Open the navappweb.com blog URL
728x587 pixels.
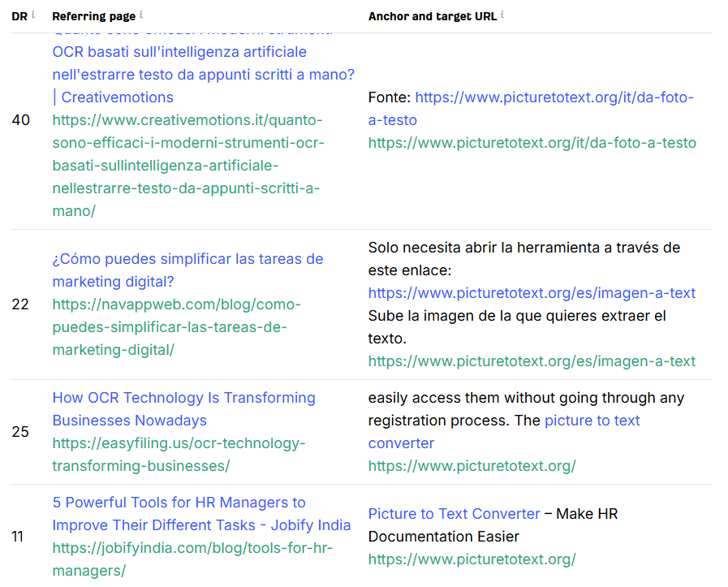pos(176,327)
